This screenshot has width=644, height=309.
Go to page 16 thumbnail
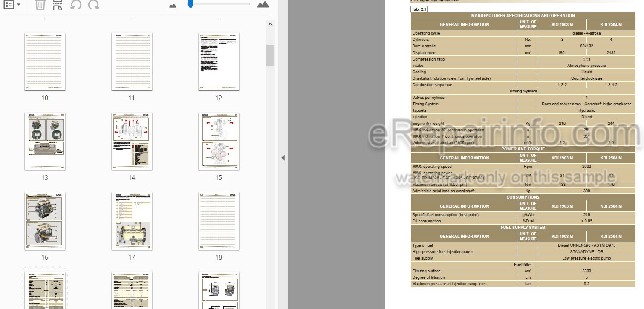tap(45, 221)
